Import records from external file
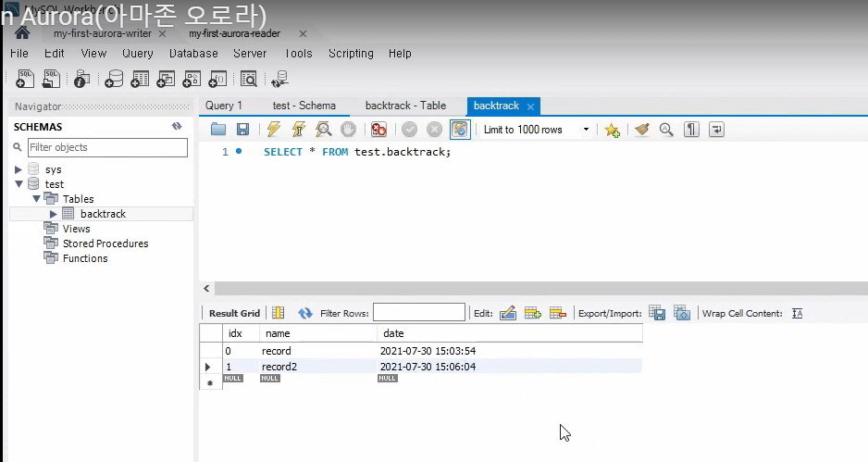The width and height of the screenshot is (868, 462). coord(682,313)
